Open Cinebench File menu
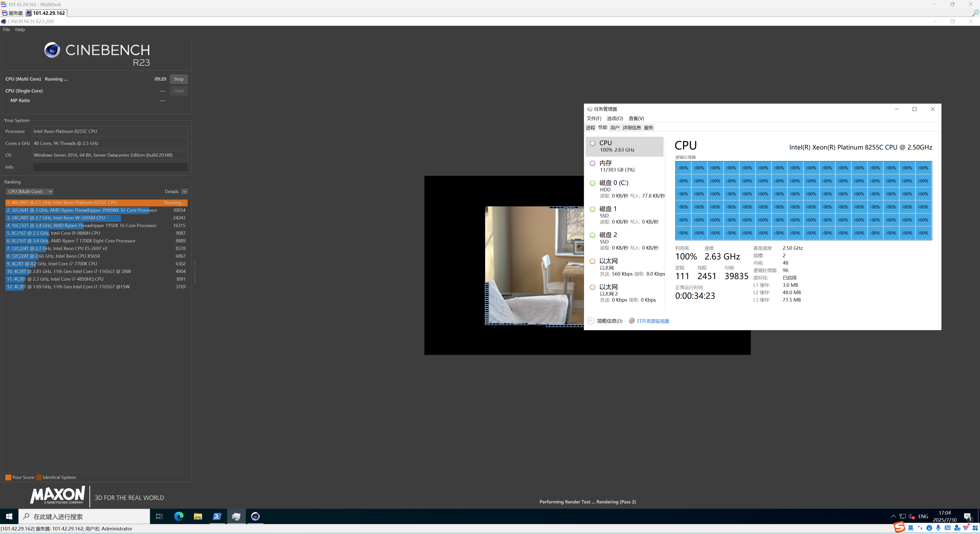The width and height of the screenshot is (980, 534). [x=6, y=29]
